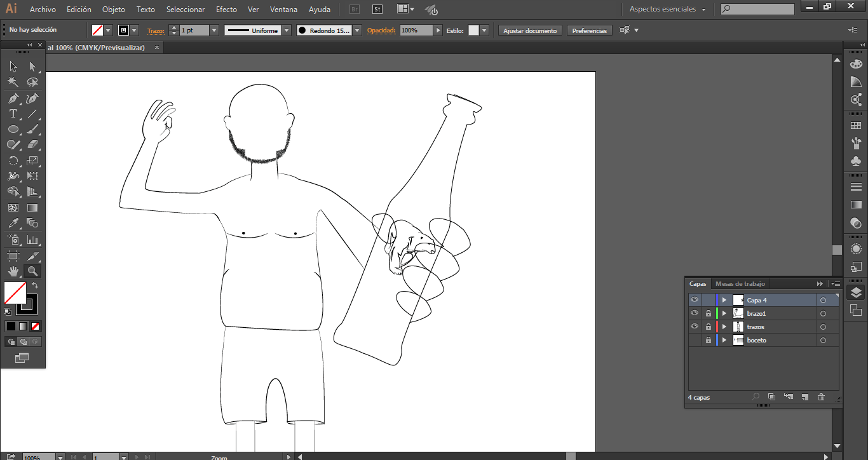The height and width of the screenshot is (460, 868).
Task: Open the Trazo stroke panel link
Action: pos(156,30)
